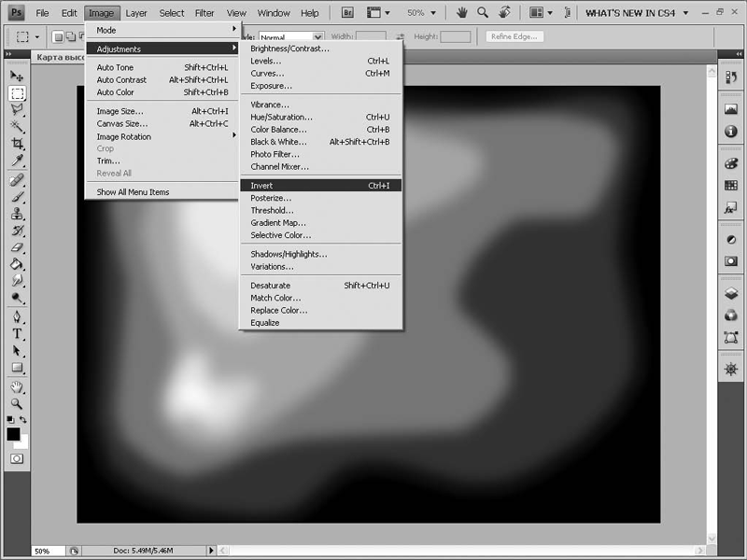Image resolution: width=747 pixels, height=560 pixels.
Task: Open the Info panel icon
Action: (731, 131)
